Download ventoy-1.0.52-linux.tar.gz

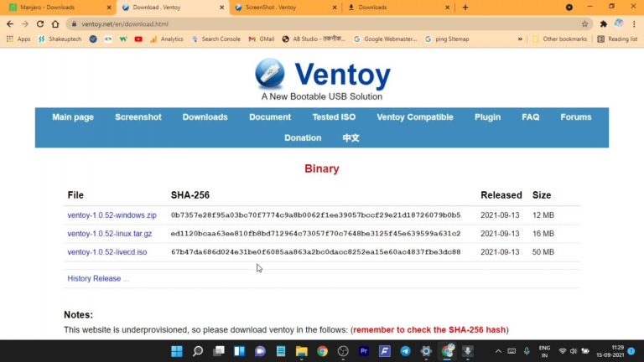pos(110,234)
